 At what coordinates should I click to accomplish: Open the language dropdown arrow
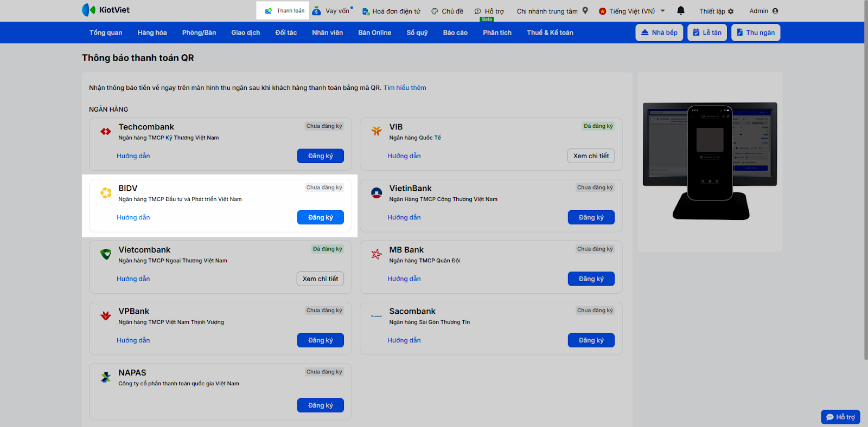coord(662,10)
